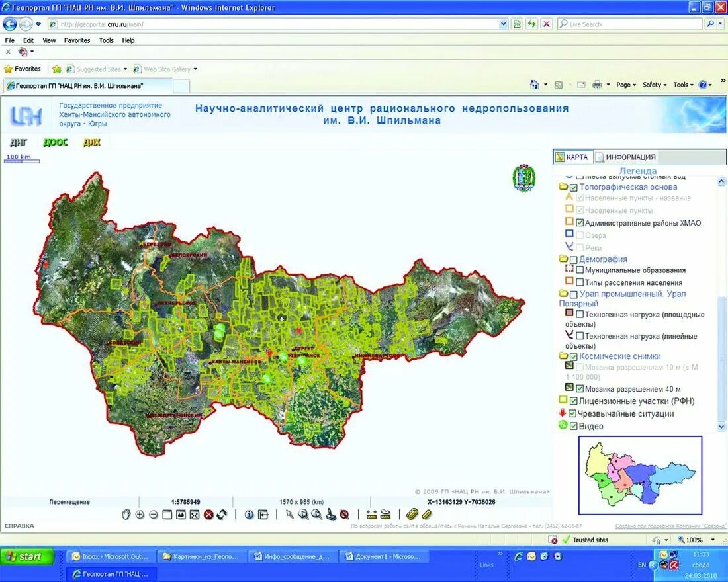Click the Live Search input field

[x=630, y=24]
